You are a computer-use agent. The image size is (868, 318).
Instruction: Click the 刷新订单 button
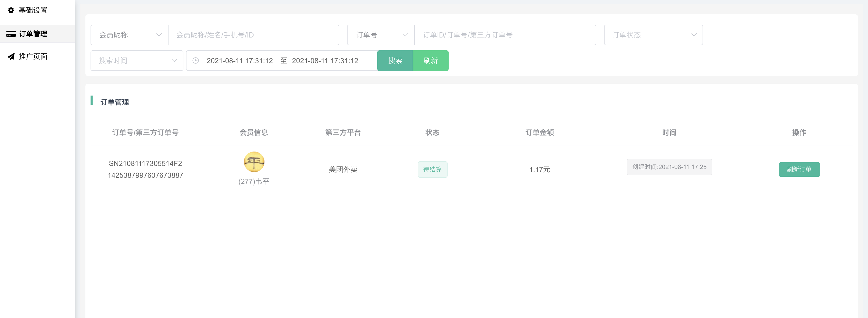[x=799, y=170]
